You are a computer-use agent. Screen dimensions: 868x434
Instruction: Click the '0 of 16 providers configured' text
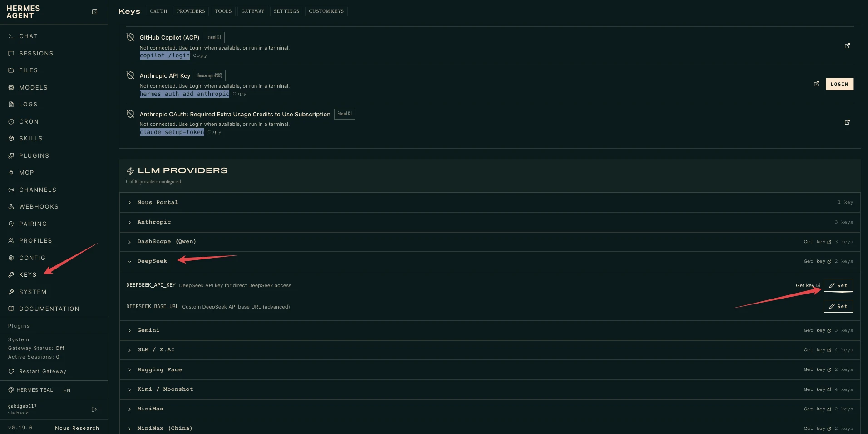point(153,182)
